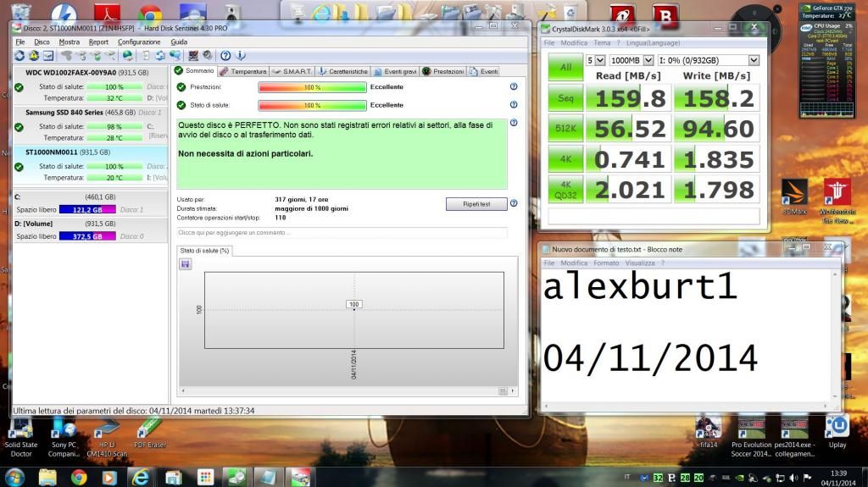Click the health graph horizontal scrollbar

348,390
